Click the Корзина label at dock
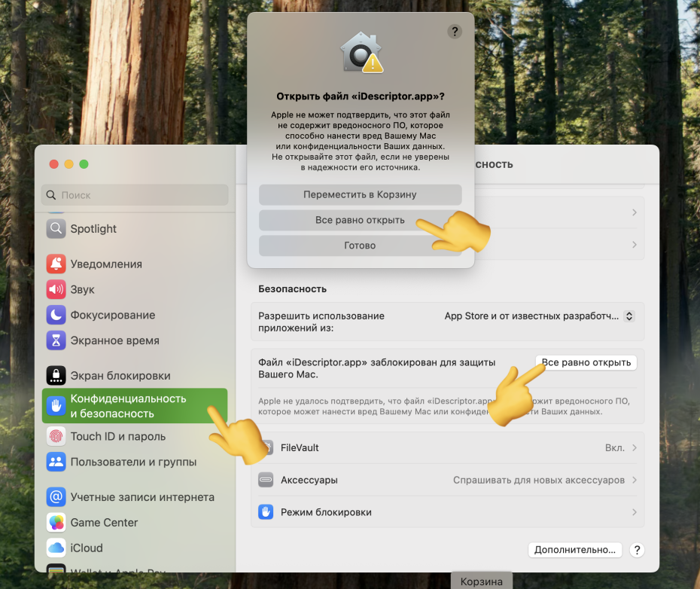Screen dimensions: 700x589 tap(481, 581)
